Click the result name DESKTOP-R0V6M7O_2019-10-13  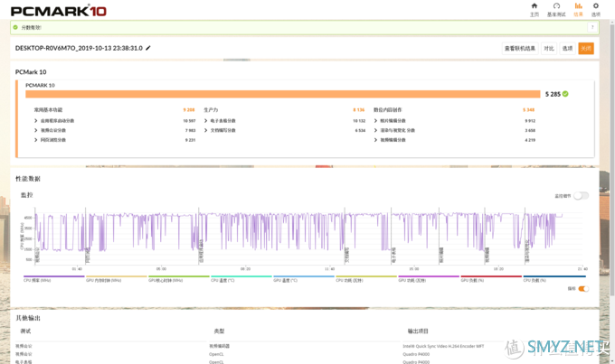pos(79,48)
